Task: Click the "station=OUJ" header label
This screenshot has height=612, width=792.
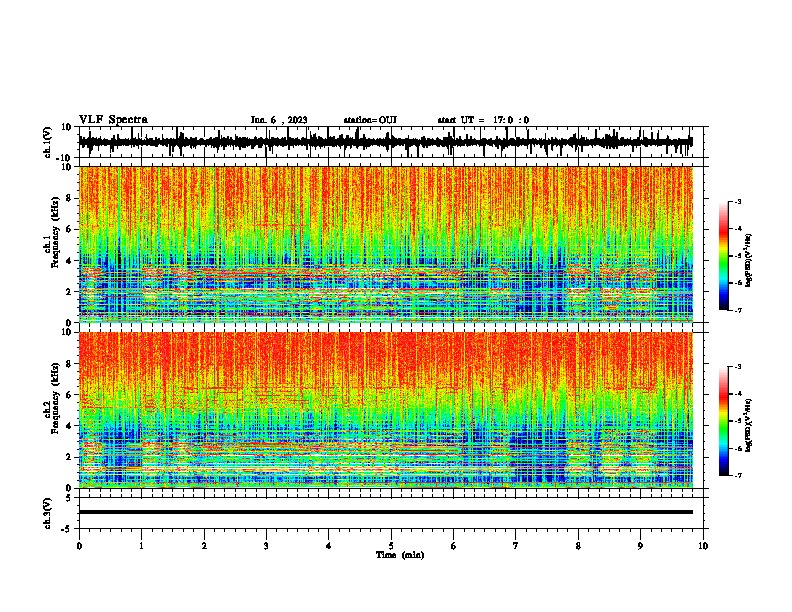Action: (x=370, y=120)
